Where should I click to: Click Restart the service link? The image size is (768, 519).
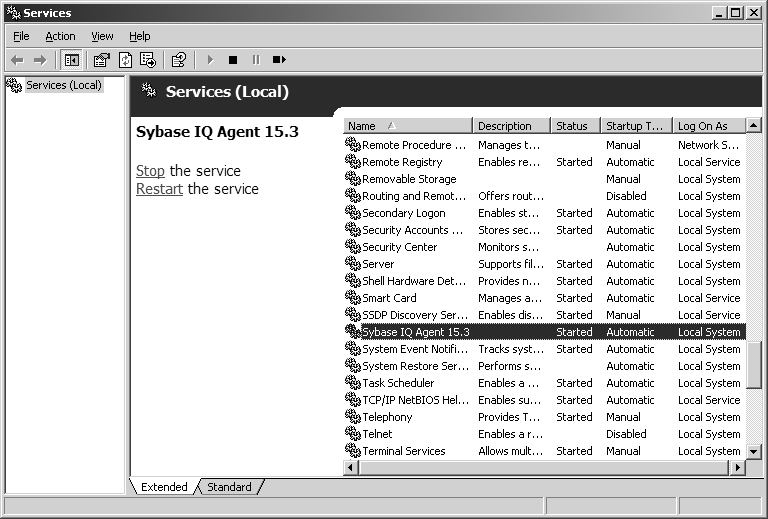point(159,189)
